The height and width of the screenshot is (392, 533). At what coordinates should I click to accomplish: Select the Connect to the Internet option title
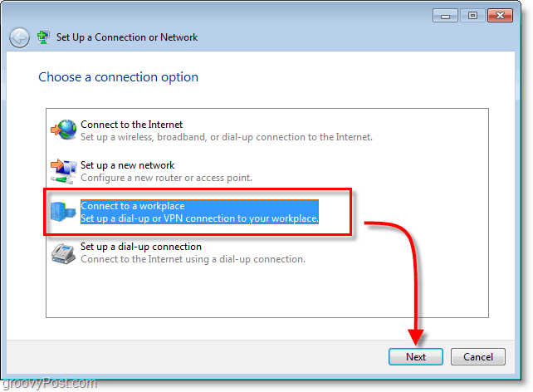pos(131,125)
